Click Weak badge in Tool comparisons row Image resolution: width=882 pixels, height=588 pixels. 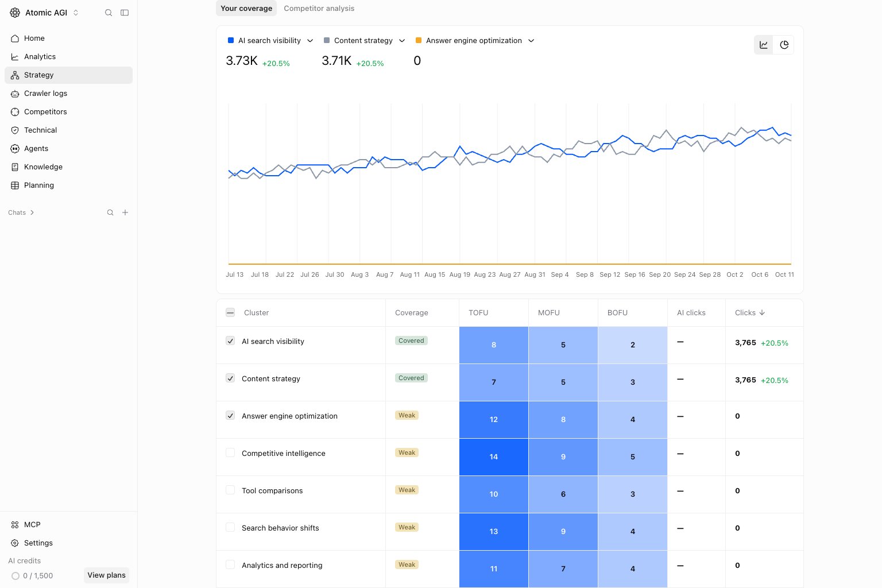(x=407, y=490)
